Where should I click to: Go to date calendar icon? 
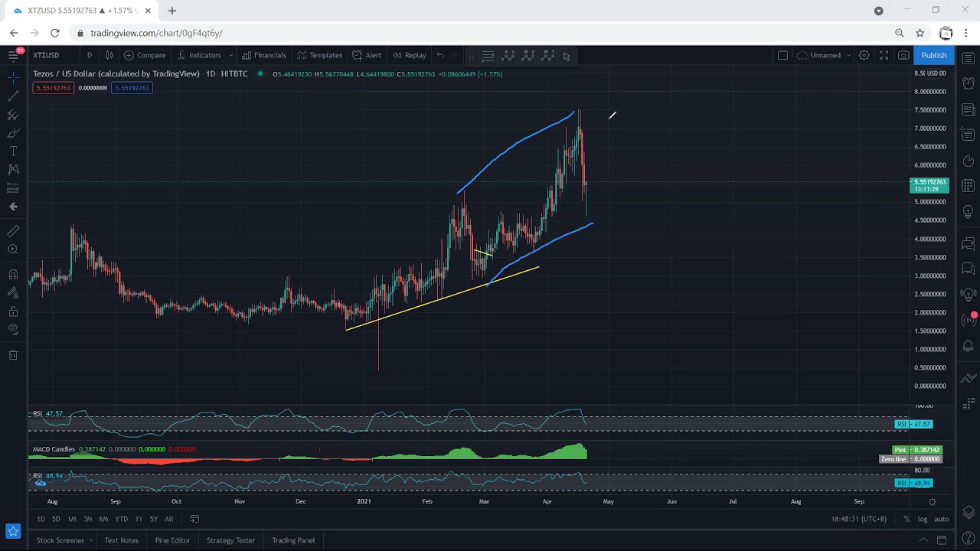[194, 519]
